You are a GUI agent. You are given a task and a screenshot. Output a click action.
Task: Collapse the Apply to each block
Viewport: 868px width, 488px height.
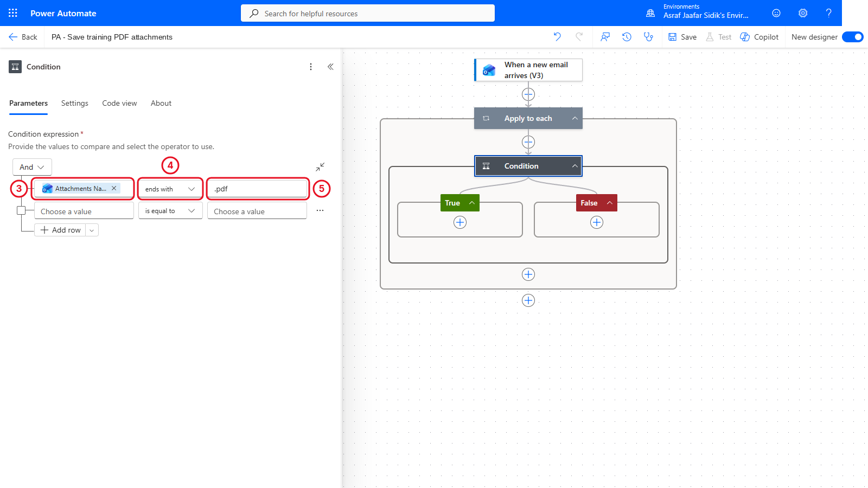click(575, 118)
